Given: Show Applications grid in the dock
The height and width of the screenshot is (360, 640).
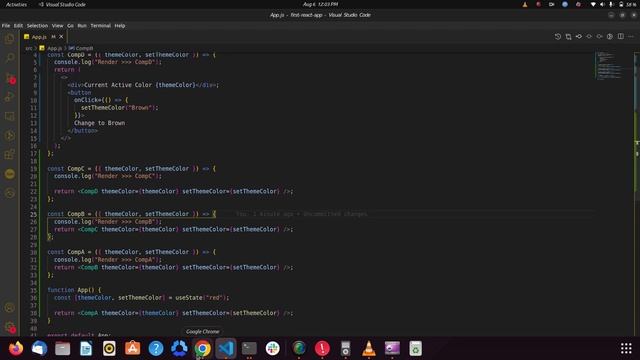Looking at the screenshot, I should pos(626,348).
